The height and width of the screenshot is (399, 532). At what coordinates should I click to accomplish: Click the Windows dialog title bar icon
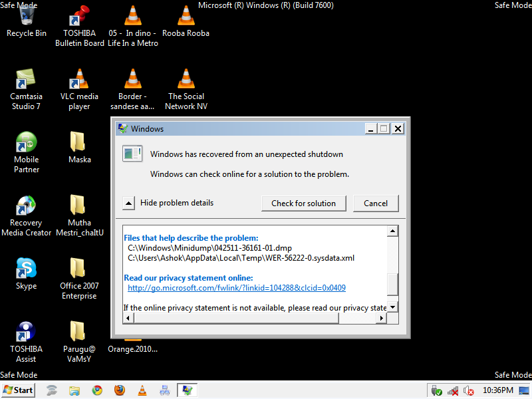click(122, 128)
